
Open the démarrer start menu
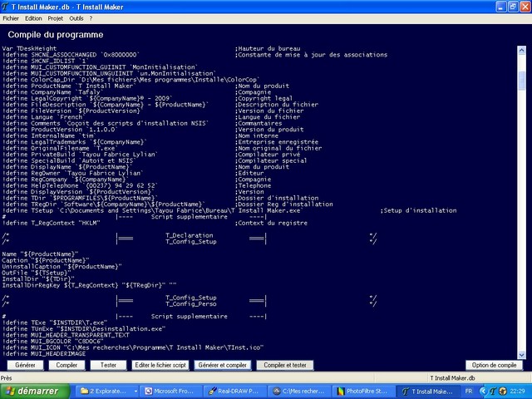click(35, 392)
